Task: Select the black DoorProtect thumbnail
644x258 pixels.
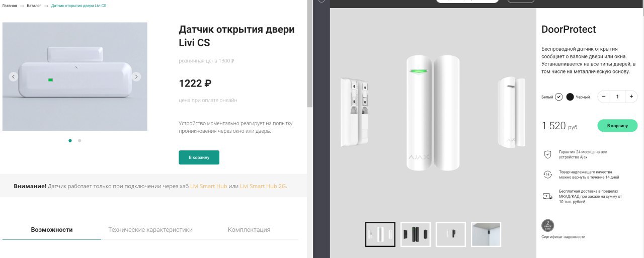Action: coord(416,234)
